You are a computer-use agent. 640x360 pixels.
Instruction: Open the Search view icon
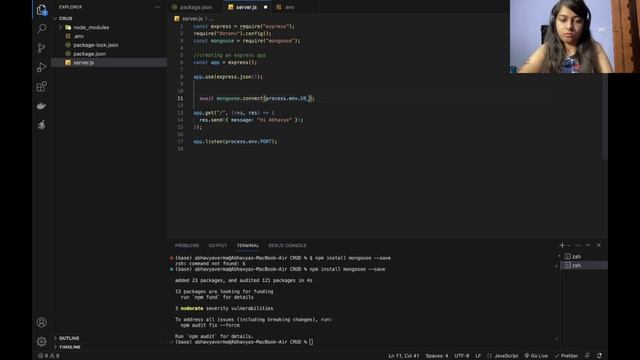[42, 29]
